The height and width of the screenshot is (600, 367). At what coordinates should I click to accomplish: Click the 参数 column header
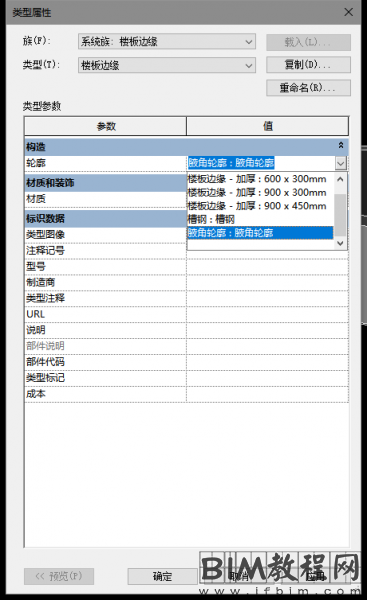click(x=106, y=126)
